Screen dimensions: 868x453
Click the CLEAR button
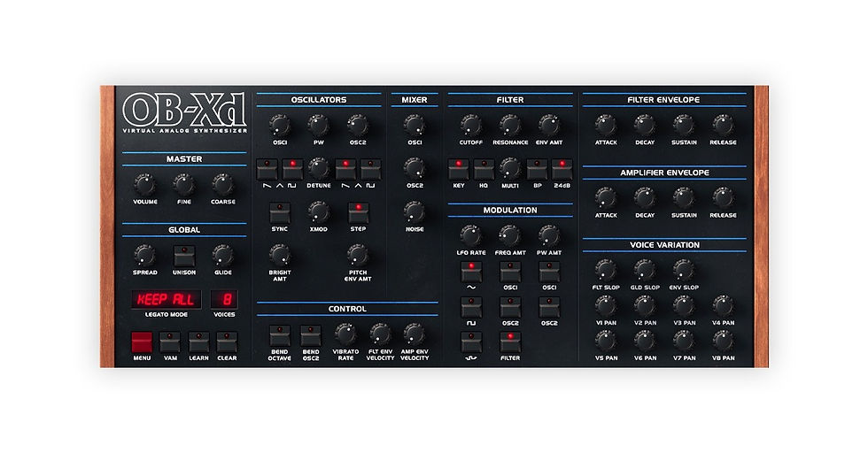(x=227, y=342)
